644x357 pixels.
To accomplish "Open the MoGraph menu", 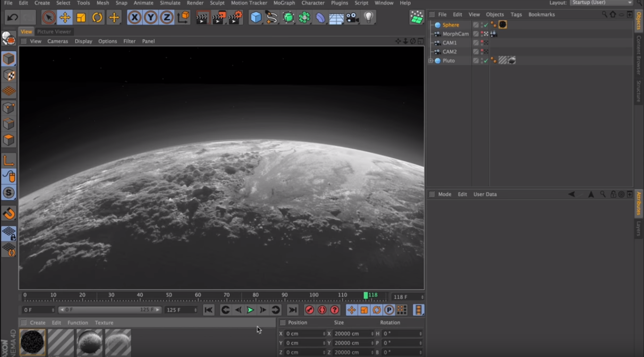I will [x=284, y=3].
